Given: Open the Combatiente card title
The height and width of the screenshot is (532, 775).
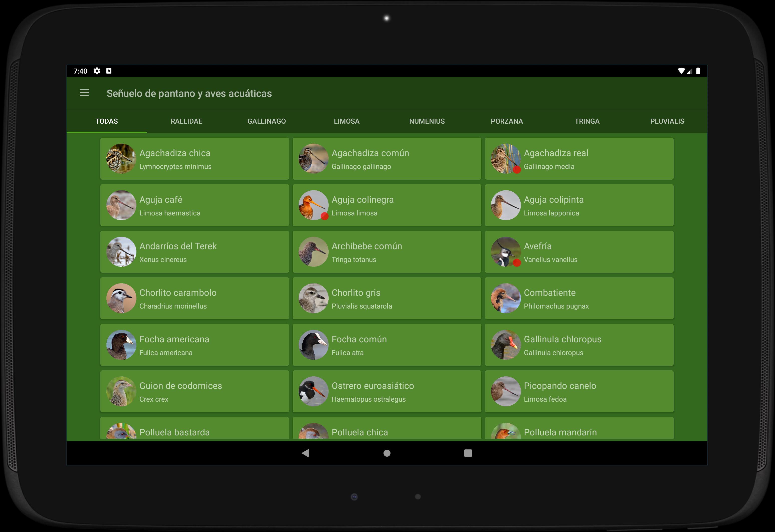Looking at the screenshot, I should [x=549, y=293].
